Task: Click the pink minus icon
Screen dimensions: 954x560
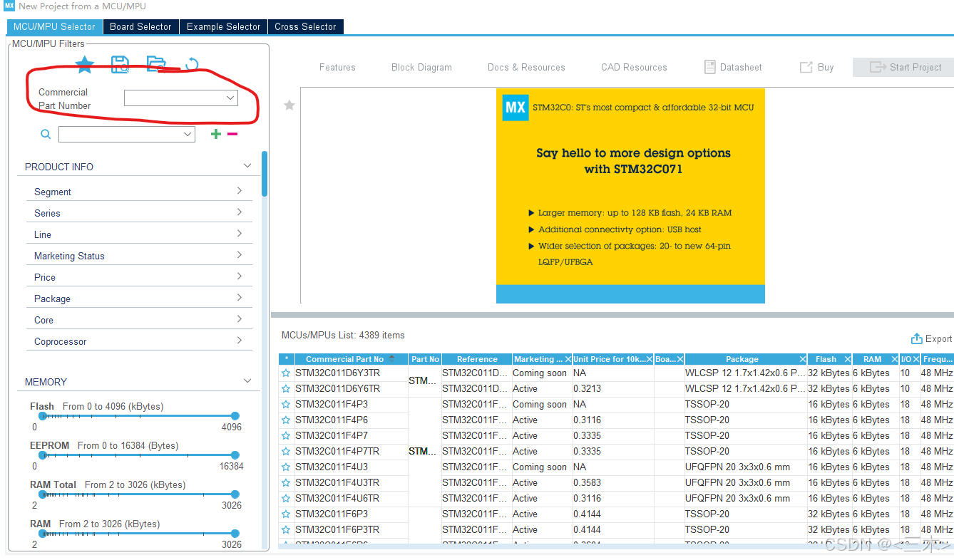Action: tap(232, 134)
